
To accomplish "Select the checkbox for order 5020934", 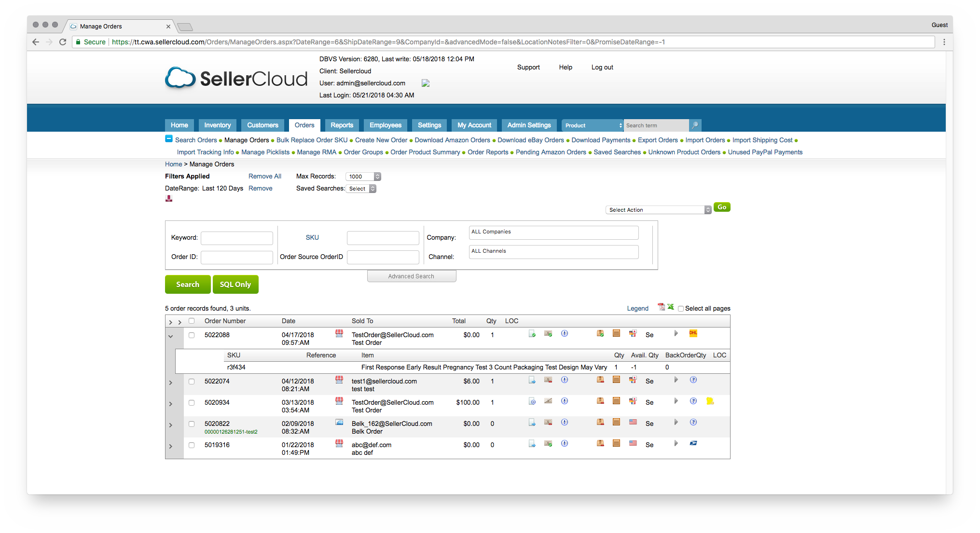I will click(192, 403).
